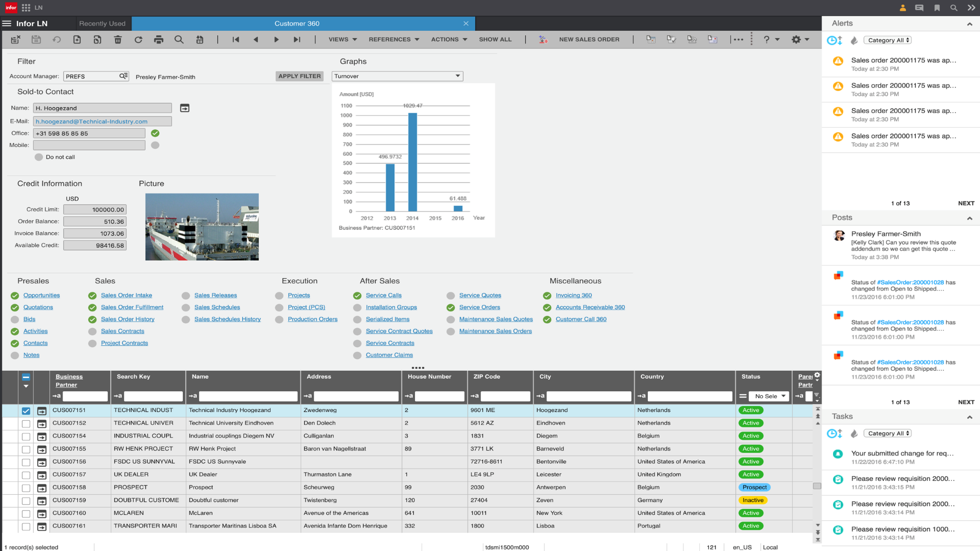The image size is (980, 551).
Task: Tick the checkbox for row CUS007161
Action: [26, 527]
